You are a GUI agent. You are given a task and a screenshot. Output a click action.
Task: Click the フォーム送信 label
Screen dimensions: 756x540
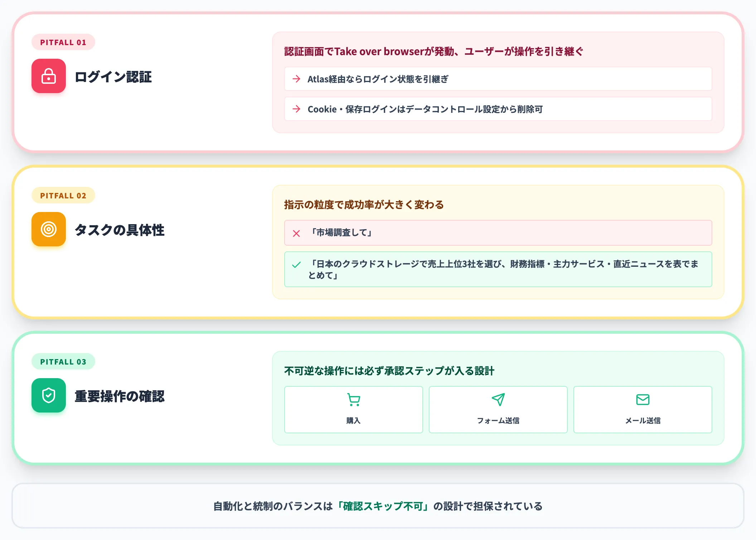click(x=498, y=420)
